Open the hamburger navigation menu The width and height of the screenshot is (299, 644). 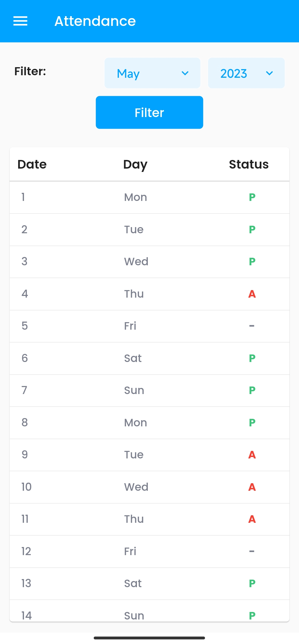[20, 21]
